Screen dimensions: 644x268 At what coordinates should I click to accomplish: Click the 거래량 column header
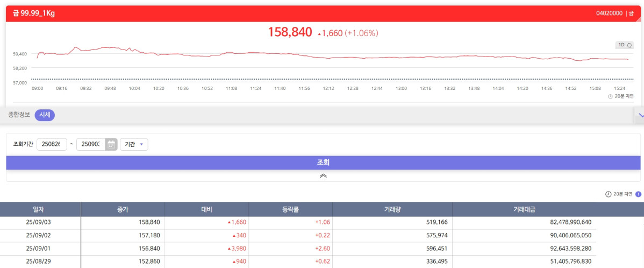pos(392,209)
